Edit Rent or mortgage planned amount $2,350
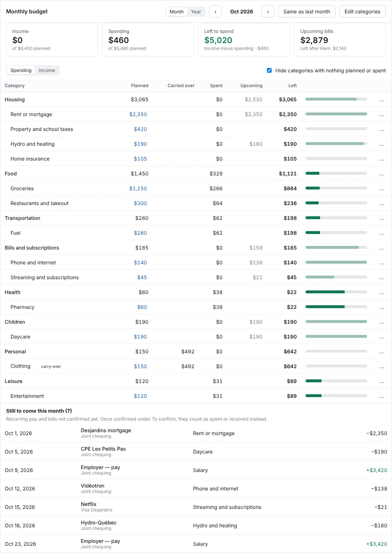The height and width of the screenshot is (553, 392). click(x=138, y=114)
